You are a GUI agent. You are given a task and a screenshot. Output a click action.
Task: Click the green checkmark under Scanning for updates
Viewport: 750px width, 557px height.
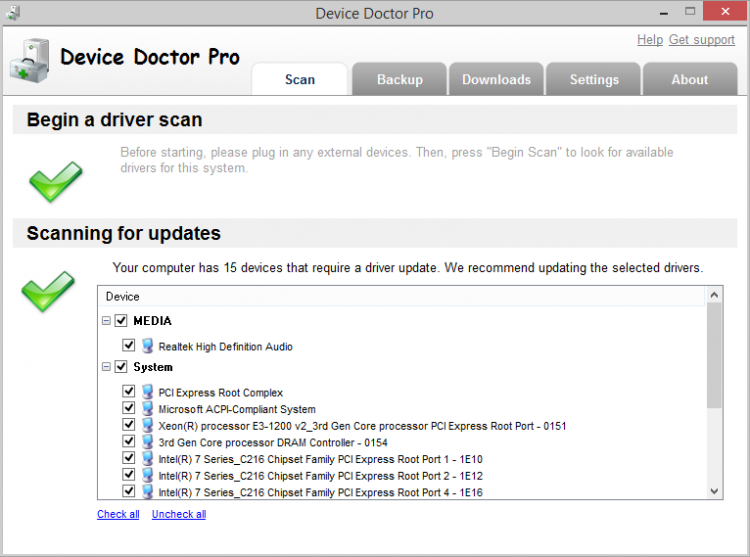(x=48, y=292)
